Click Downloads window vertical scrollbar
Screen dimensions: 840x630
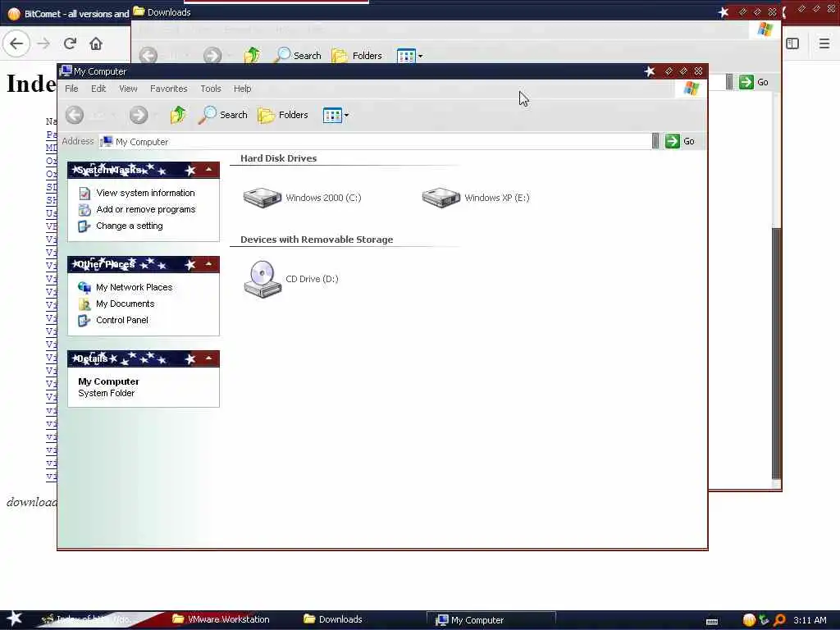[776, 354]
